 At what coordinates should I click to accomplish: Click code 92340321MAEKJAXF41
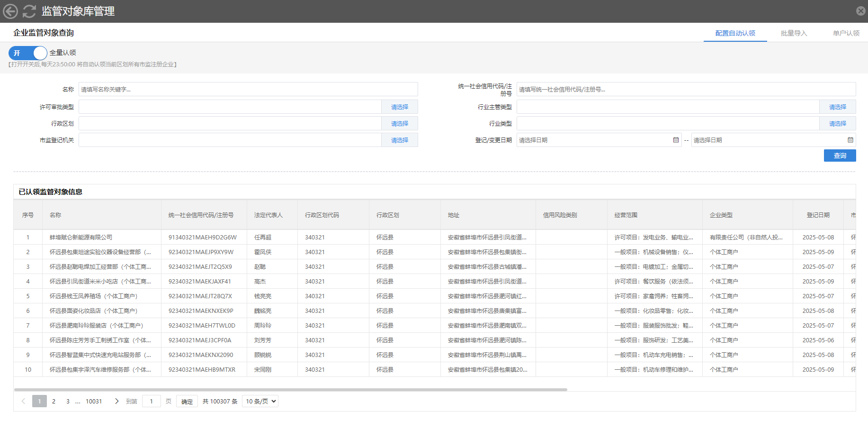pyautogui.click(x=200, y=281)
